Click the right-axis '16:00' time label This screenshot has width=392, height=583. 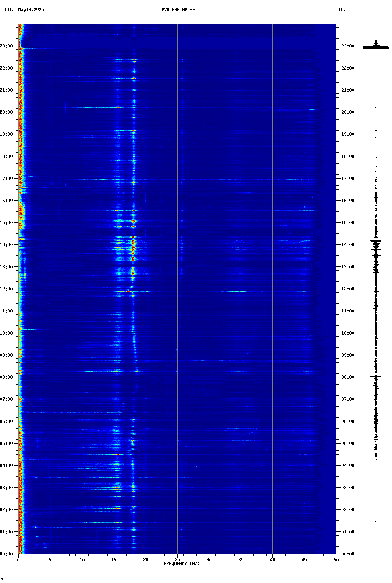348,201
